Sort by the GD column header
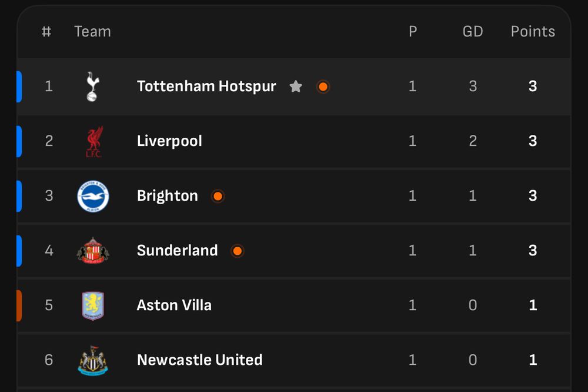 [473, 32]
